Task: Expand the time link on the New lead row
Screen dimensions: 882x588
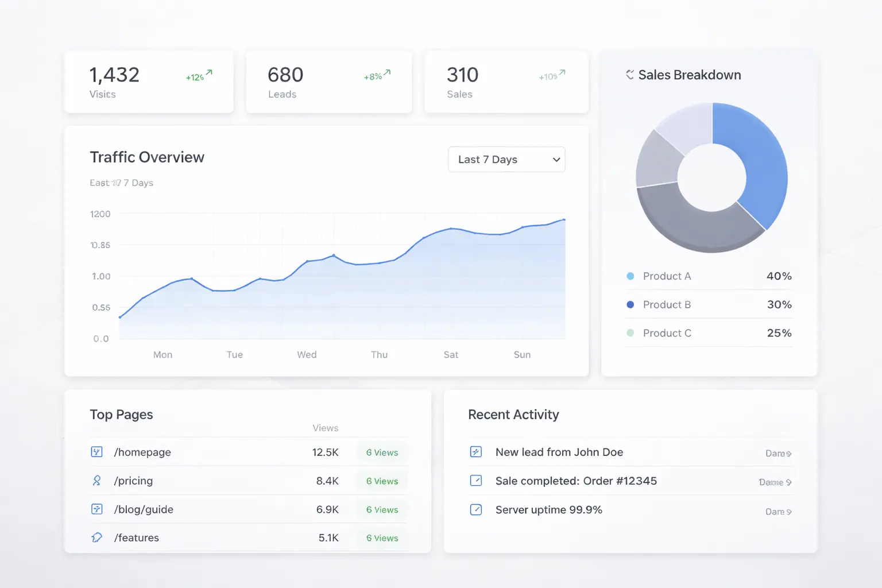Action: [778, 454]
